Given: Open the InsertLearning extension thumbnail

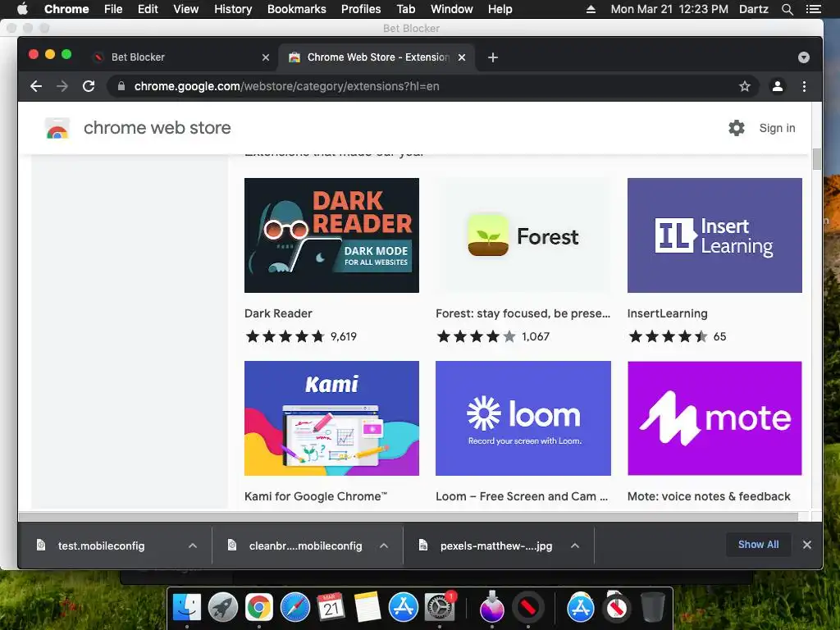Looking at the screenshot, I should tap(714, 235).
